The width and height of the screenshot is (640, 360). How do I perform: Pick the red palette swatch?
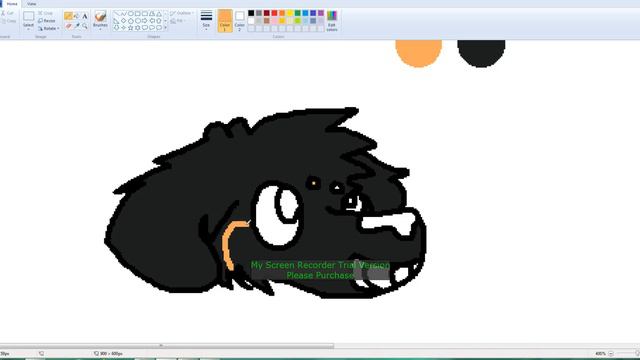click(274, 13)
